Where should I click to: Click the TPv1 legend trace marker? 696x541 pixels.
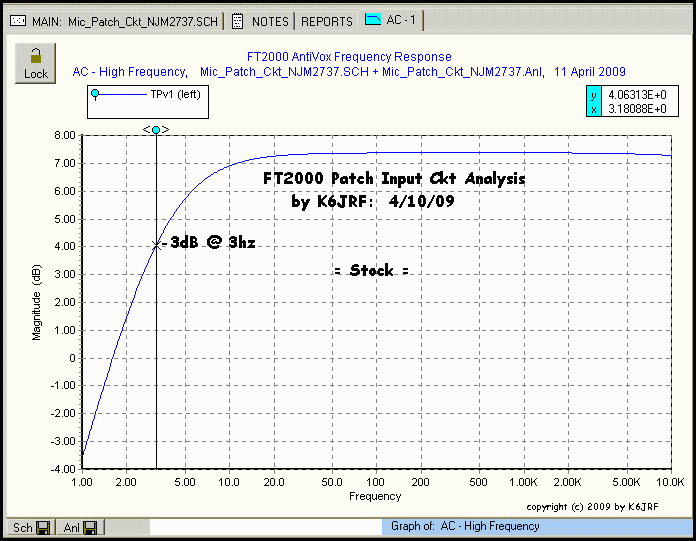(96, 94)
